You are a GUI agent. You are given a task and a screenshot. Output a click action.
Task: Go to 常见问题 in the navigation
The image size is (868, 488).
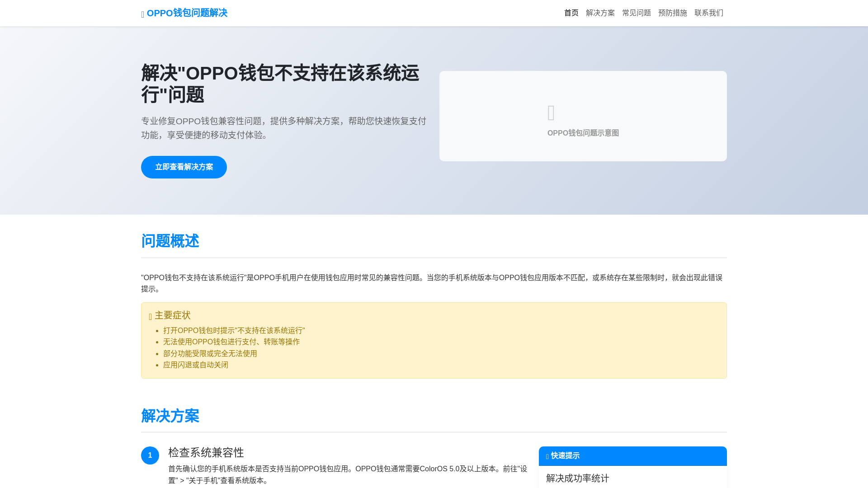(x=637, y=13)
